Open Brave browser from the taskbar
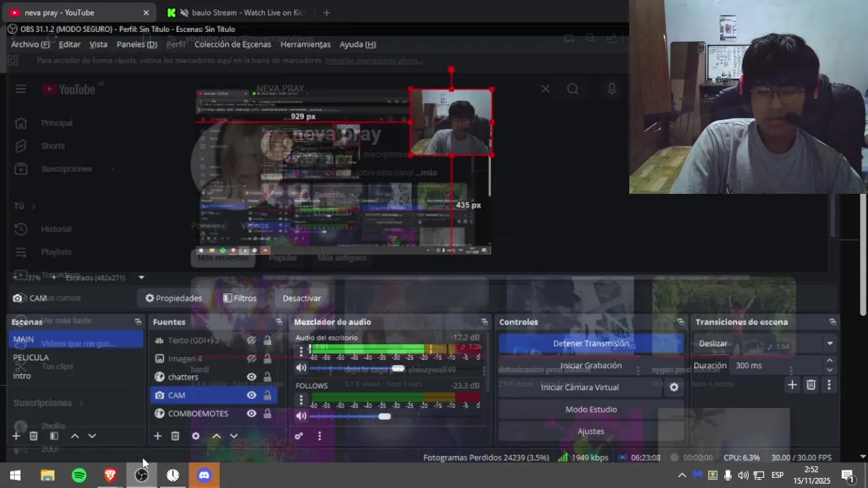The image size is (868, 488). [110, 475]
